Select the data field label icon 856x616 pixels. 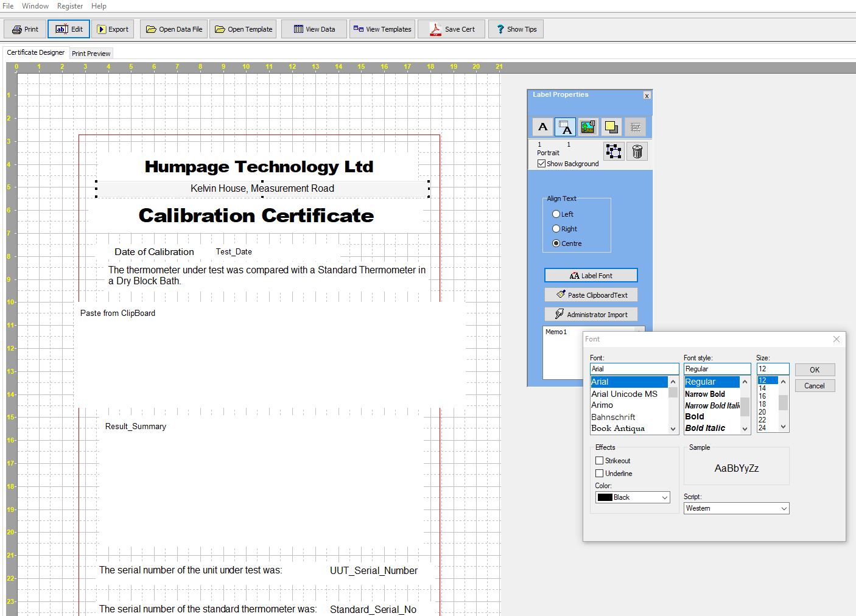[x=565, y=127]
